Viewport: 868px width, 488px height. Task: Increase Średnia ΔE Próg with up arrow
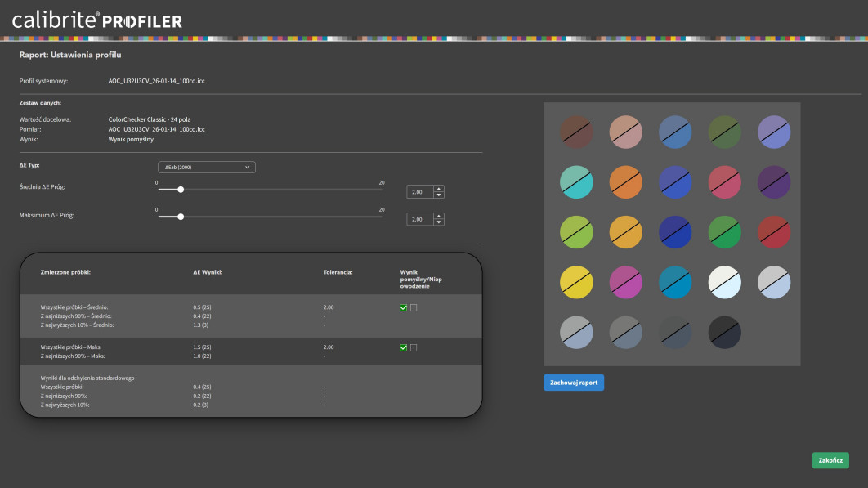click(x=439, y=189)
